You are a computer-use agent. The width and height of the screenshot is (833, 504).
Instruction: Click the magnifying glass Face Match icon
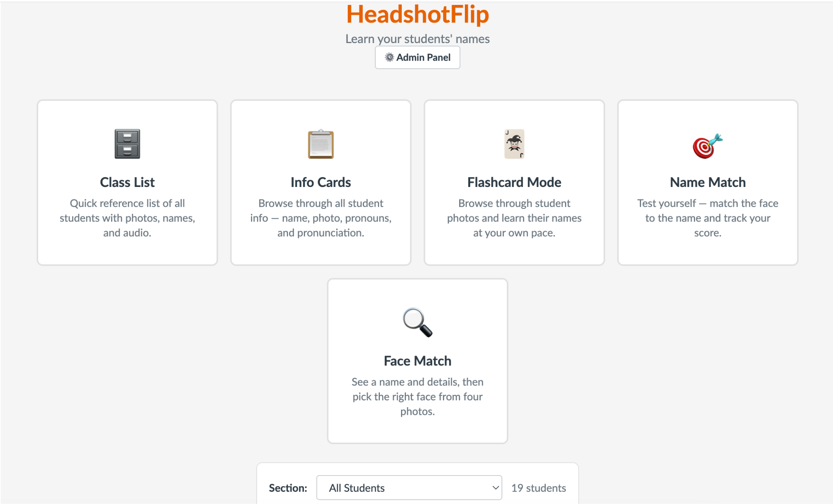coord(417,322)
